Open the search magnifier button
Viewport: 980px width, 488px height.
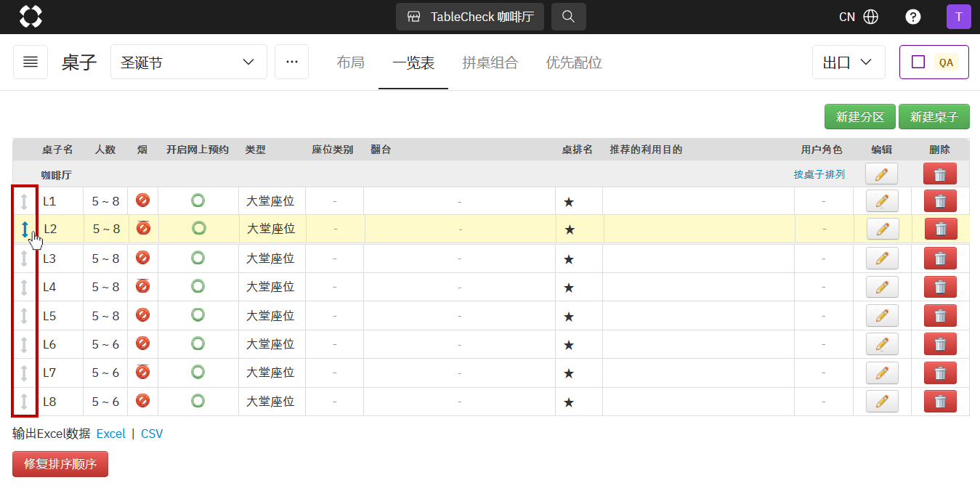point(569,17)
